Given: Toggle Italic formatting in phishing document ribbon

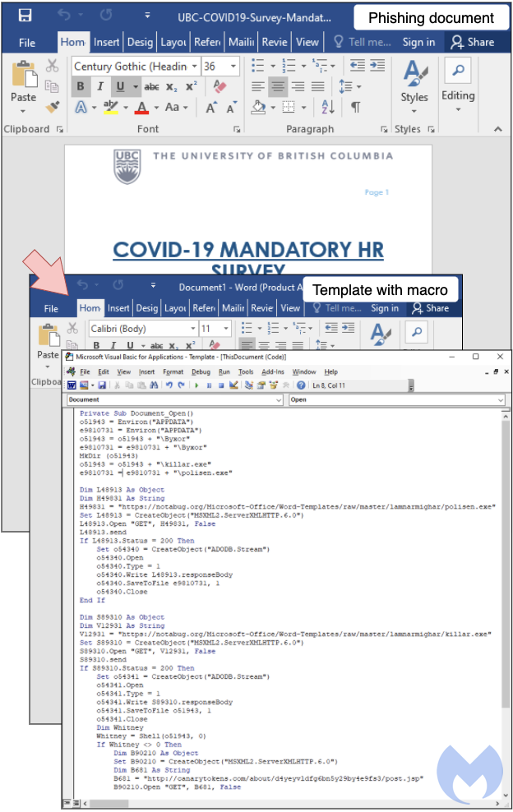Looking at the screenshot, I should tap(100, 86).
